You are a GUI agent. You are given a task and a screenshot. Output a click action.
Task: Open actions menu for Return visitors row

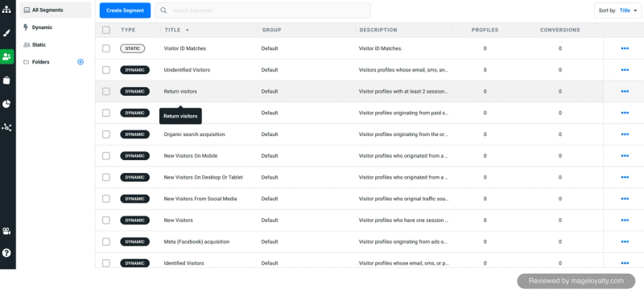625,91
